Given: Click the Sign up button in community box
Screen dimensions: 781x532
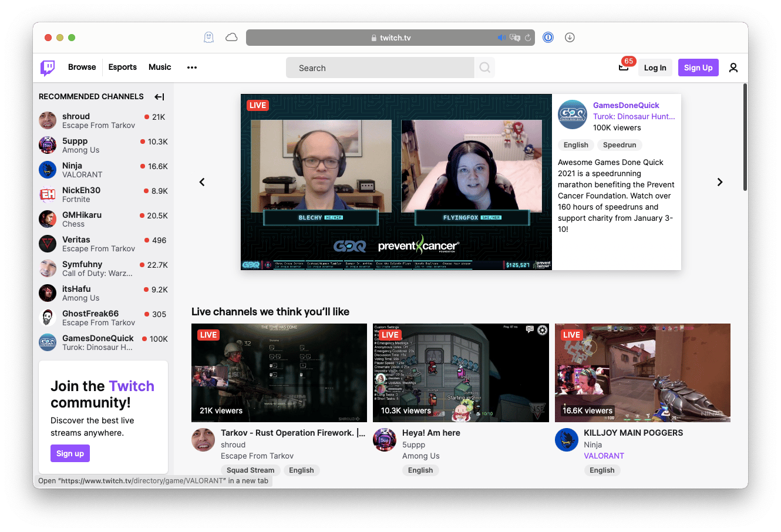Looking at the screenshot, I should pyautogui.click(x=70, y=453).
